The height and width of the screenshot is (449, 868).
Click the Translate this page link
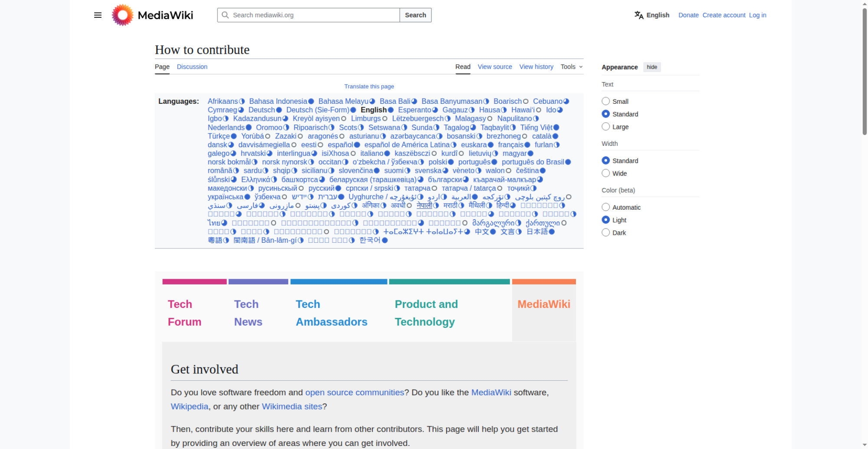[x=369, y=86]
